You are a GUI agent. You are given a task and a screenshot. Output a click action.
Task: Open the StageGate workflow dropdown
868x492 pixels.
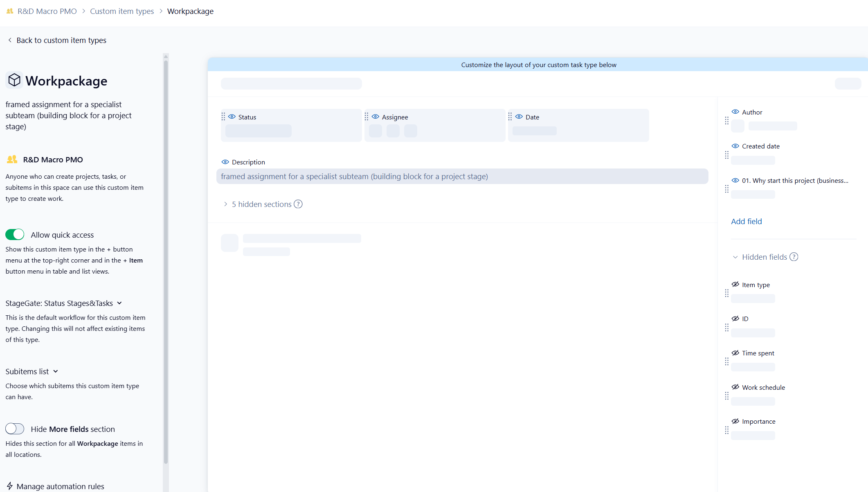pos(63,303)
